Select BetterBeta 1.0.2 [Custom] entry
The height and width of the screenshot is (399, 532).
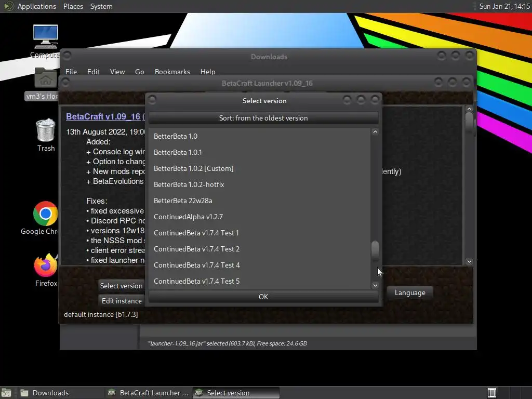tap(260, 168)
